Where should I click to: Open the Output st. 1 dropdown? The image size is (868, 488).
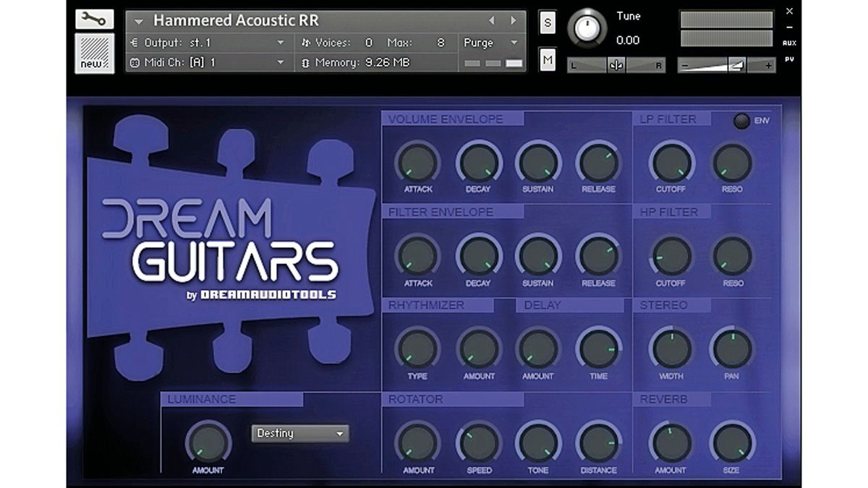pyautogui.click(x=208, y=43)
